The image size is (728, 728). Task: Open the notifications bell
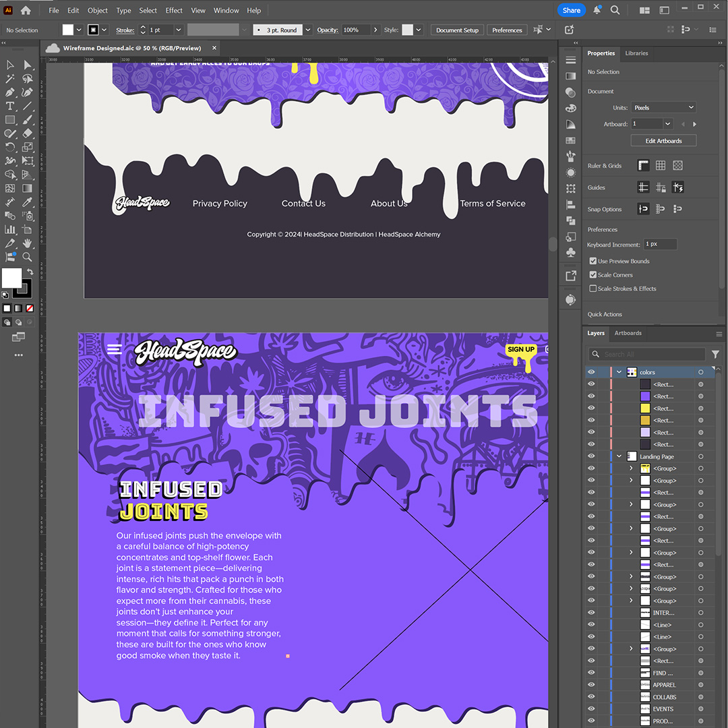tap(597, 10)
